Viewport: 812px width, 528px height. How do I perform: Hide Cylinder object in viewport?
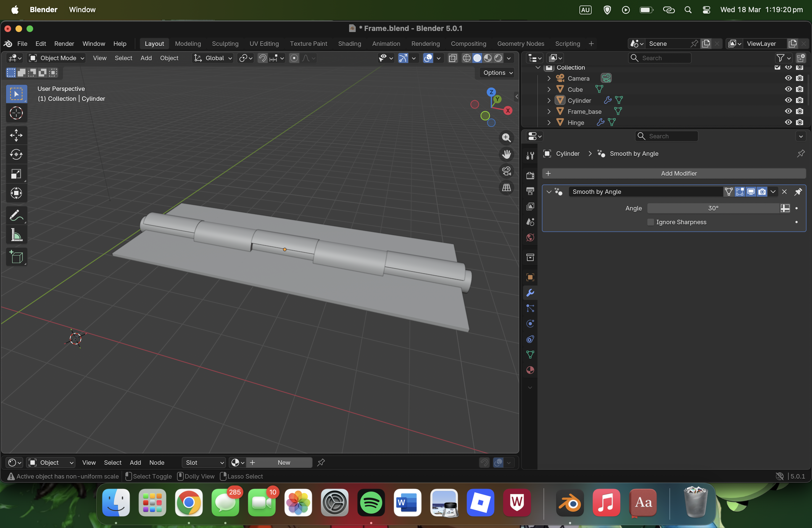tap(788, 100)
